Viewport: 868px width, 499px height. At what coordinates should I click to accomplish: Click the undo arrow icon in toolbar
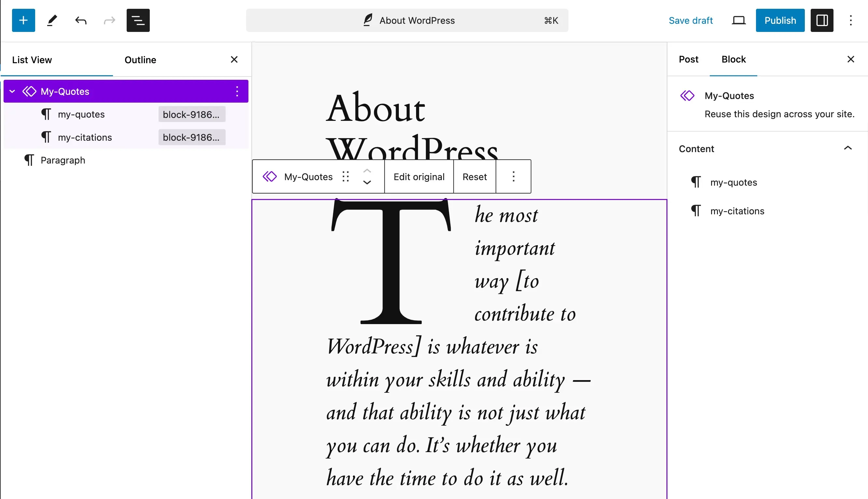click(x=80, y=21)
